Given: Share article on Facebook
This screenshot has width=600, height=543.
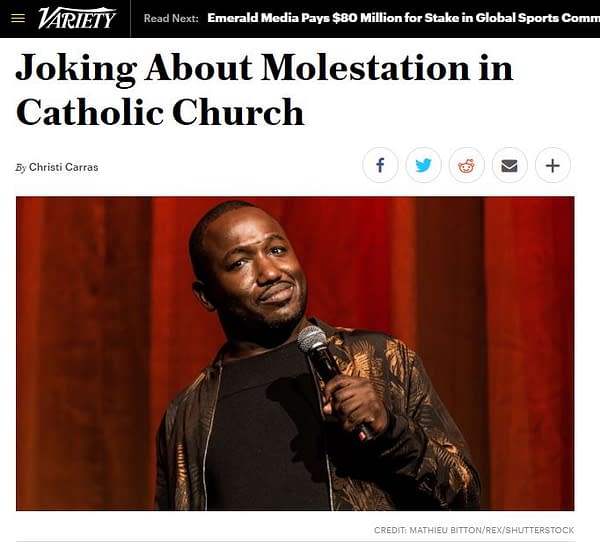Looking at the screenshot, I should pyautogui.click(x=380, y=165).
